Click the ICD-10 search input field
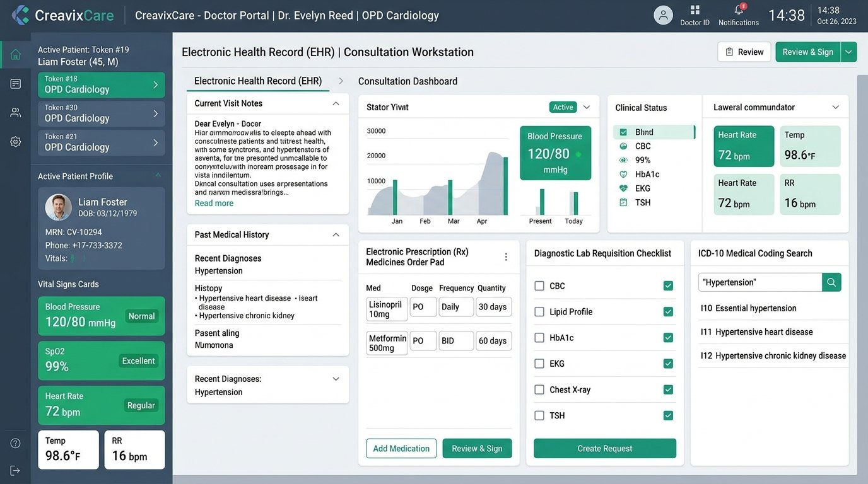 (x=760, y=282)
